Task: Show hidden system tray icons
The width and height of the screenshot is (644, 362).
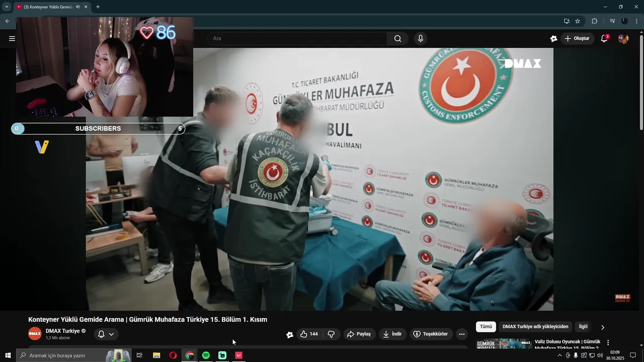Action: point(559,355)
